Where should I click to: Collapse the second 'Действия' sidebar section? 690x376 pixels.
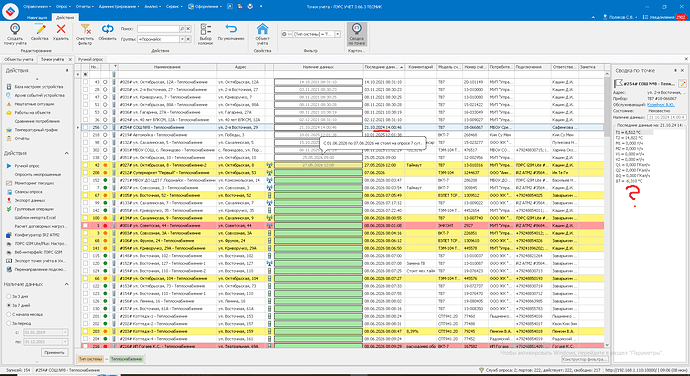coord(66,153)
